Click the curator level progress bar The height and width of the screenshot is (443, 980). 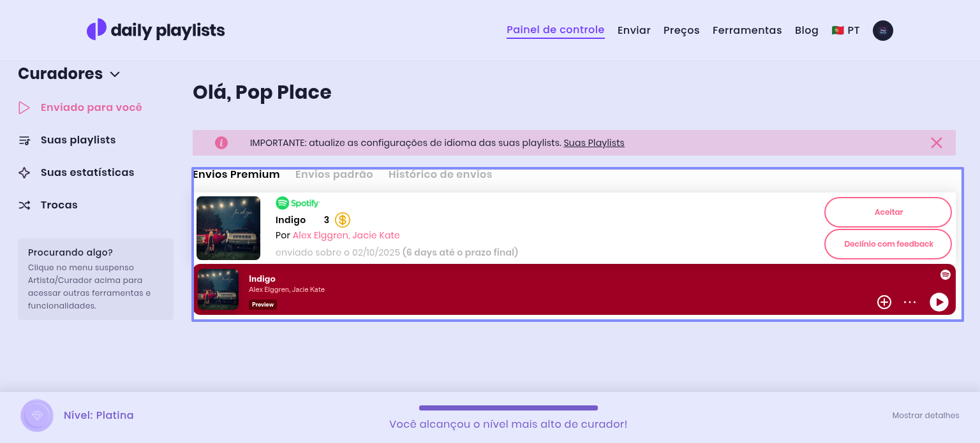click(x=508, y=408)
